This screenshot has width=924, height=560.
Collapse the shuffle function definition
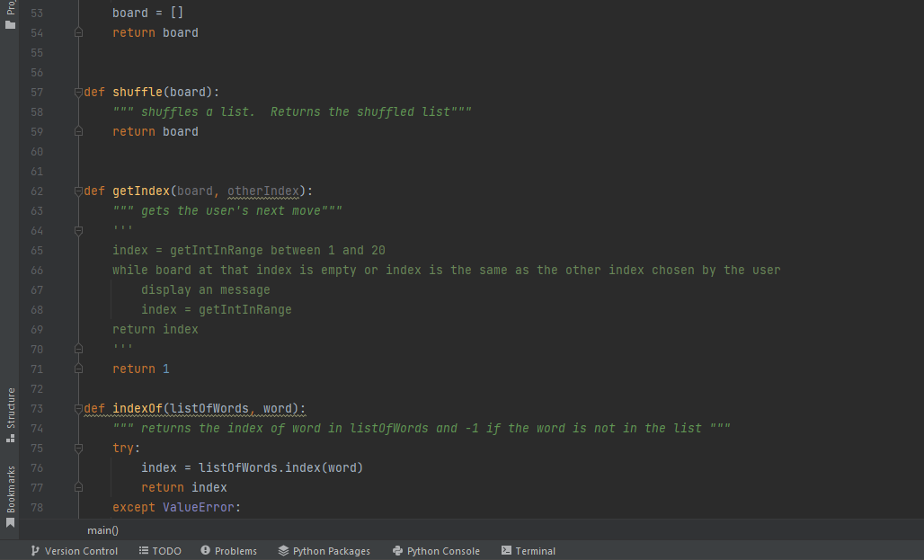78,92
